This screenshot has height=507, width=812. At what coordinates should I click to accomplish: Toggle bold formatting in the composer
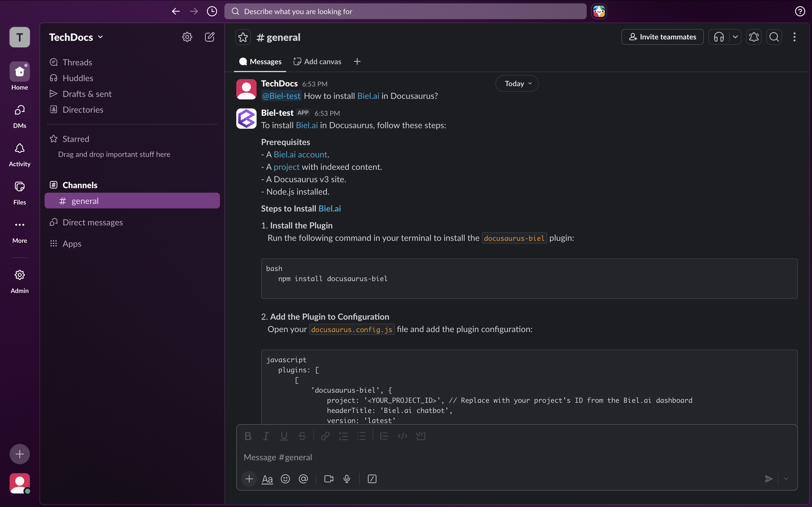click(248, 436)
